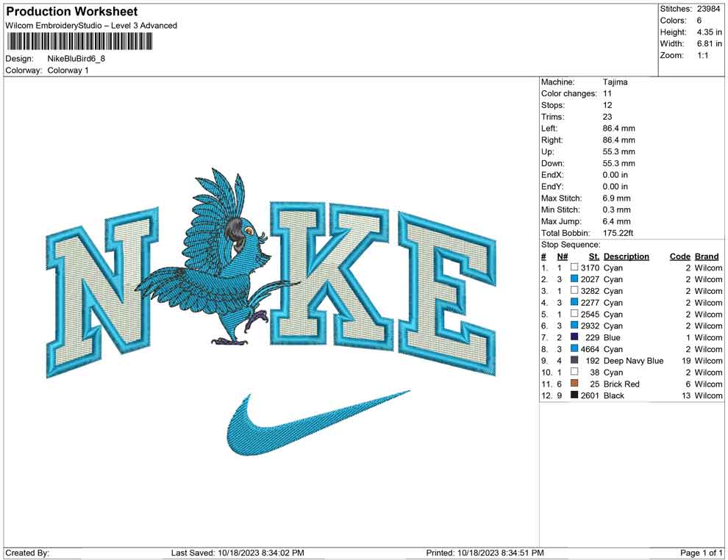
Task: Click the Colors value '6'
Action: (x=699, y=21)
